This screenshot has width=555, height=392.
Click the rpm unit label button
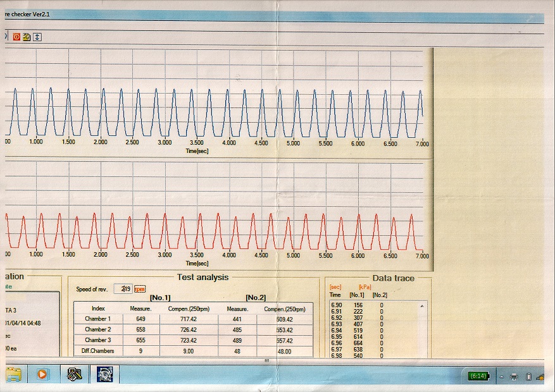tap(139, 289)
